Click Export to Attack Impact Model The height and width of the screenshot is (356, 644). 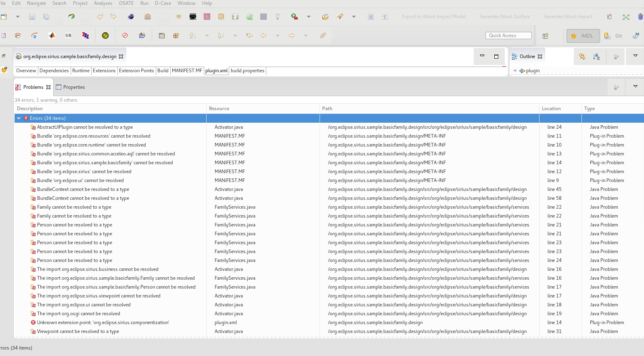point(434,17)
